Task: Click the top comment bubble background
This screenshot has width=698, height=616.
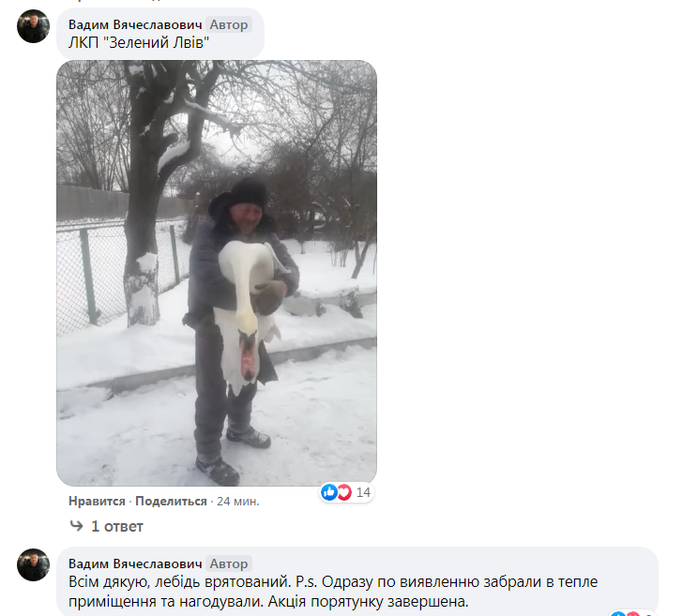Action: click(160, 34)
